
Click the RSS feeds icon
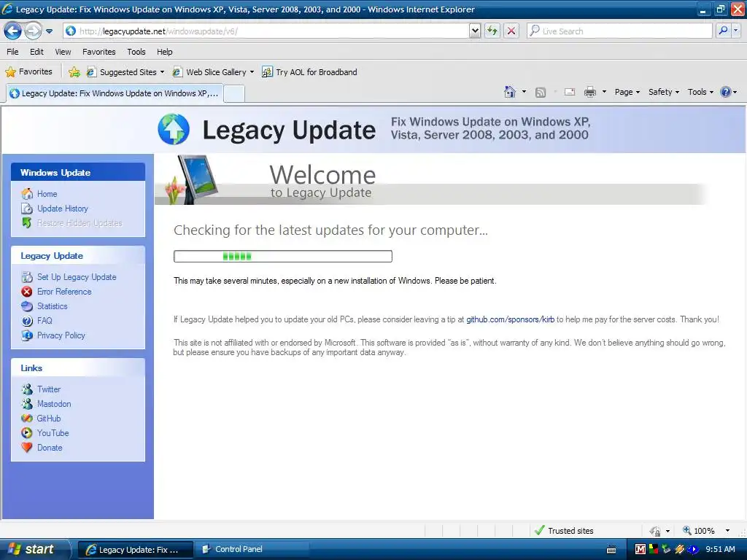coord(541,93)
